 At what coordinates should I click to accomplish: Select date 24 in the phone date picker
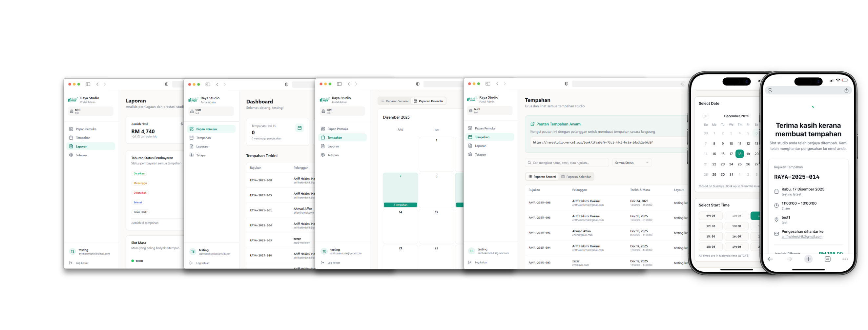731,164
